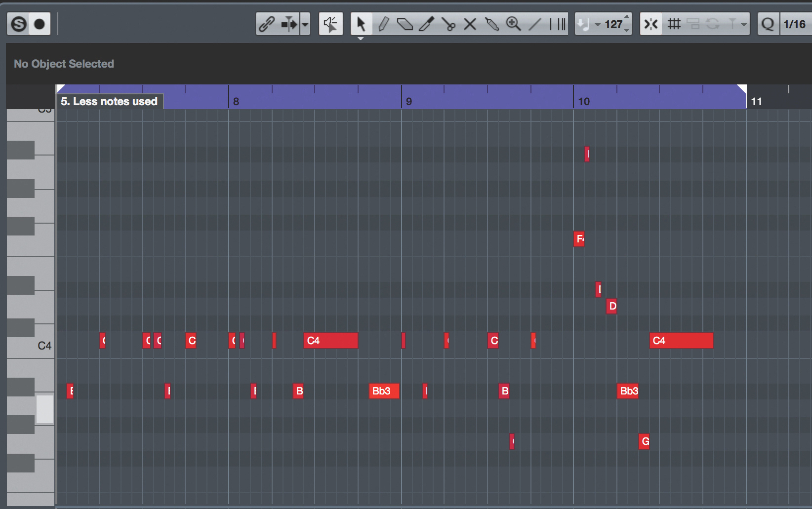Select the F note at bar 10
Viewport: 812px width, 509px height.
click(579, 239)
